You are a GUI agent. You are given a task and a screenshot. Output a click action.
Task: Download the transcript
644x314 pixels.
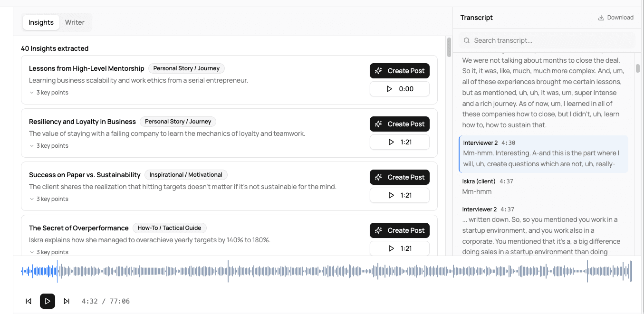tap(615, 18)
